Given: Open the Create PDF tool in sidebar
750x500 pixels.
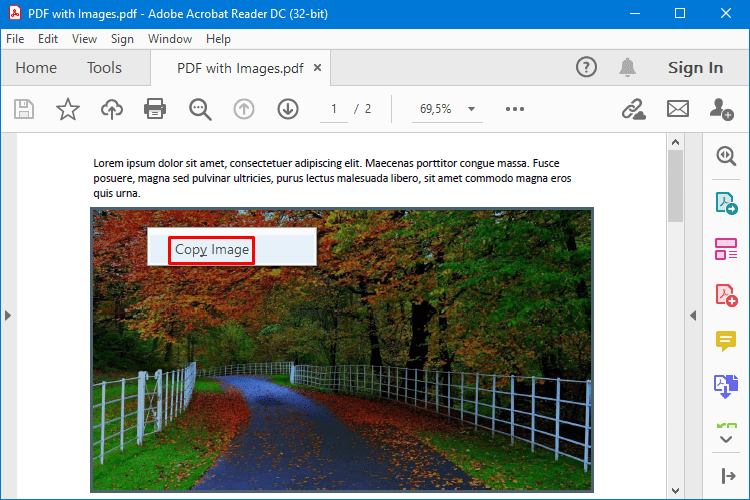Looking at the screenshot, I should click(x=726, y=295).
